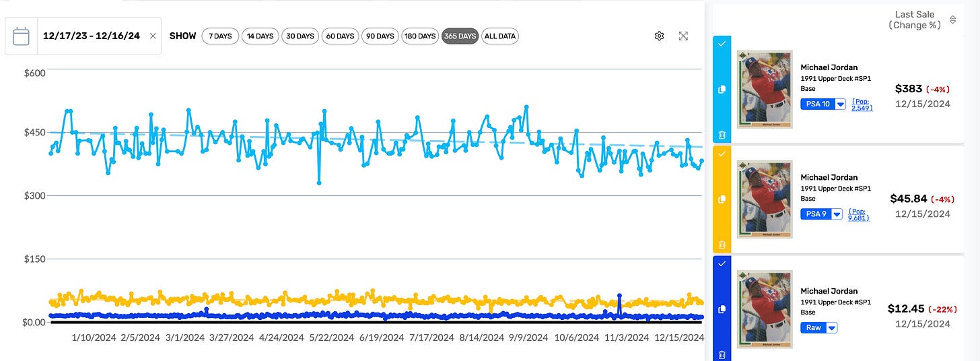Click the (-22%) change value
This screenshot has height=361, width=980.
point(942,309)
